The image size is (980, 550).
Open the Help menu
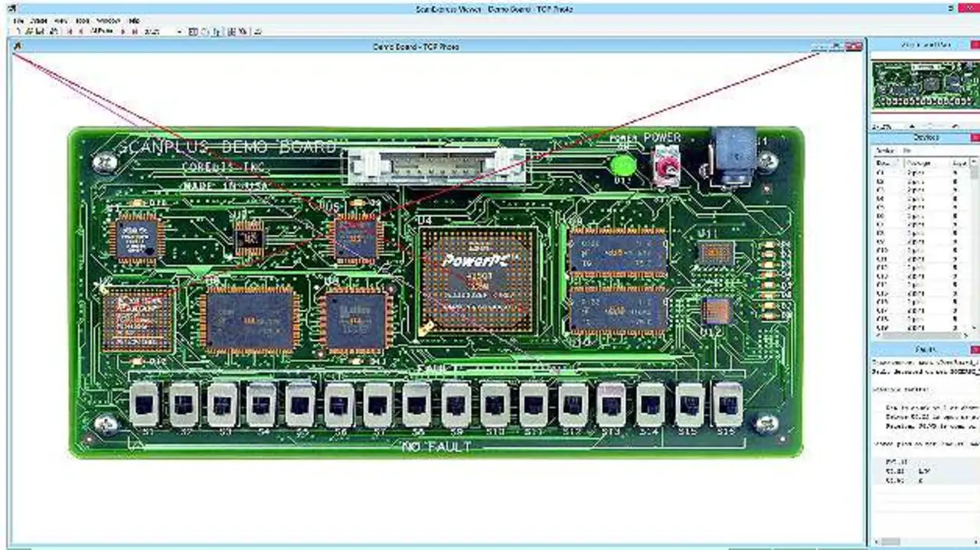pyautogui.click(x=134, y=21)
